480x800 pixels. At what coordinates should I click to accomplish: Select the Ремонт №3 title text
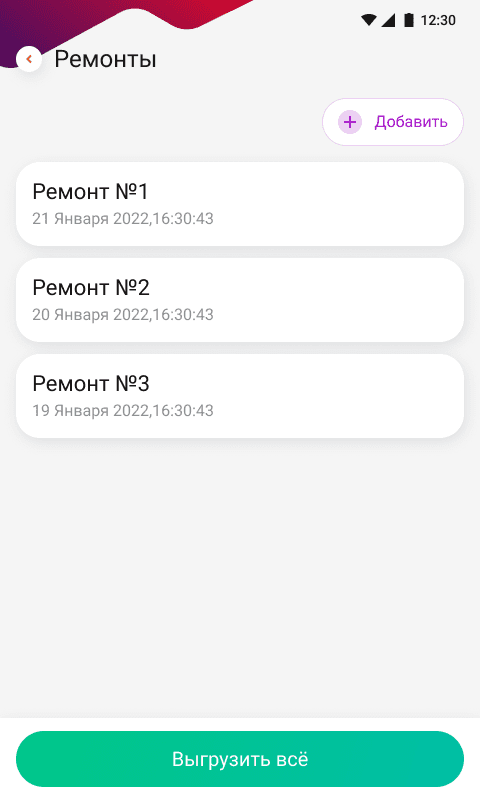[x=91, y=384]
